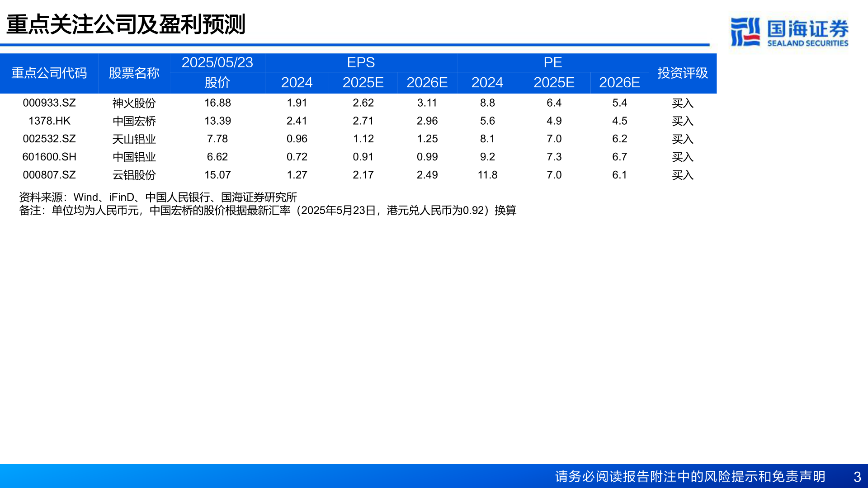Select the 2024 PE column header

point(487,83)
